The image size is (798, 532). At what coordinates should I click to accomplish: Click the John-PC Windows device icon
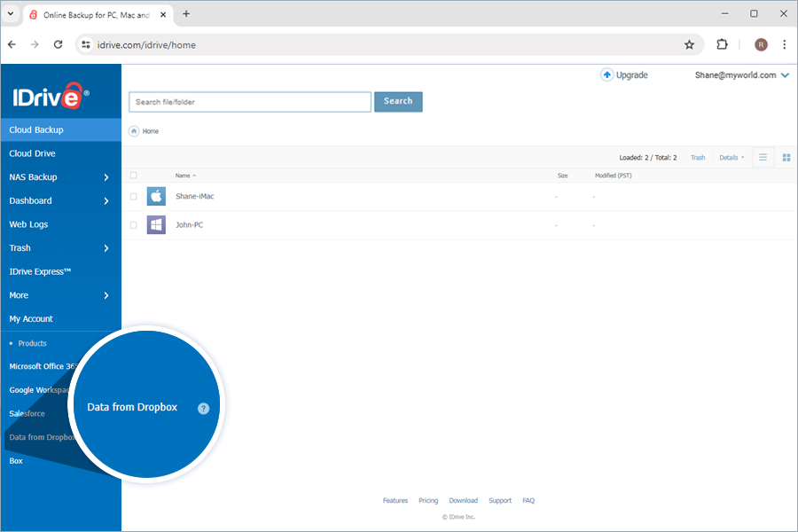pyautogui.click(x=156, y=224)
